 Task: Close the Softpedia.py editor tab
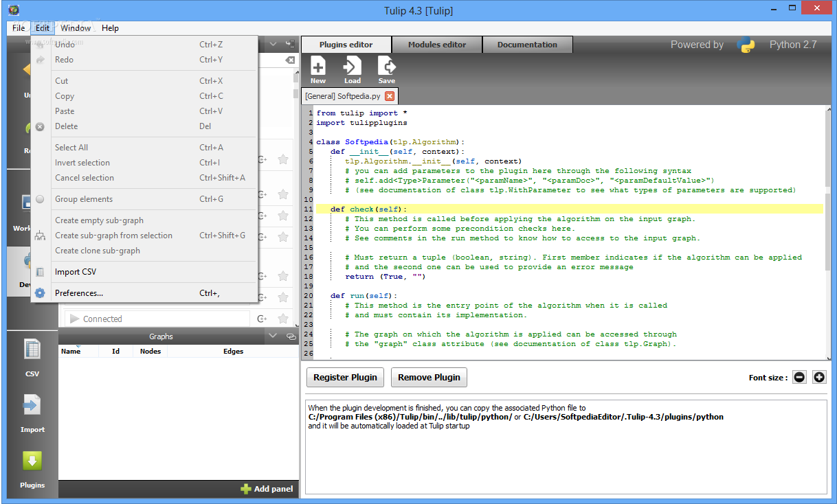point(390,96)
